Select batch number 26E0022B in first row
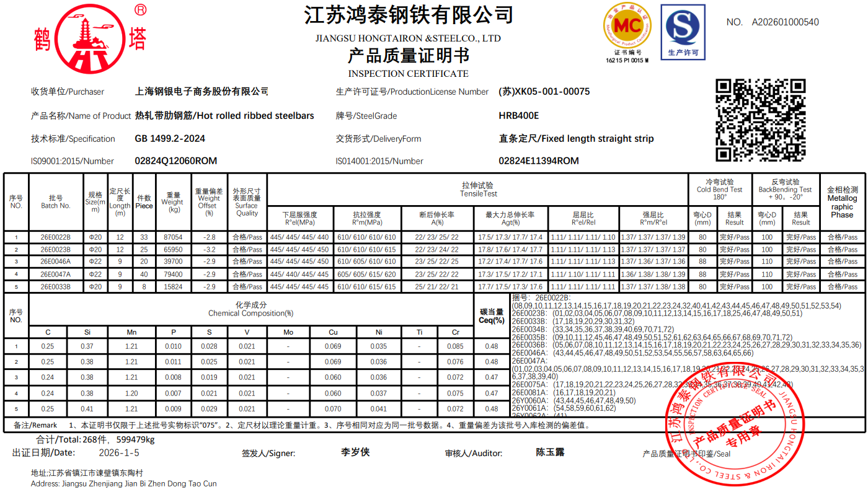 (x=56, y=237)
